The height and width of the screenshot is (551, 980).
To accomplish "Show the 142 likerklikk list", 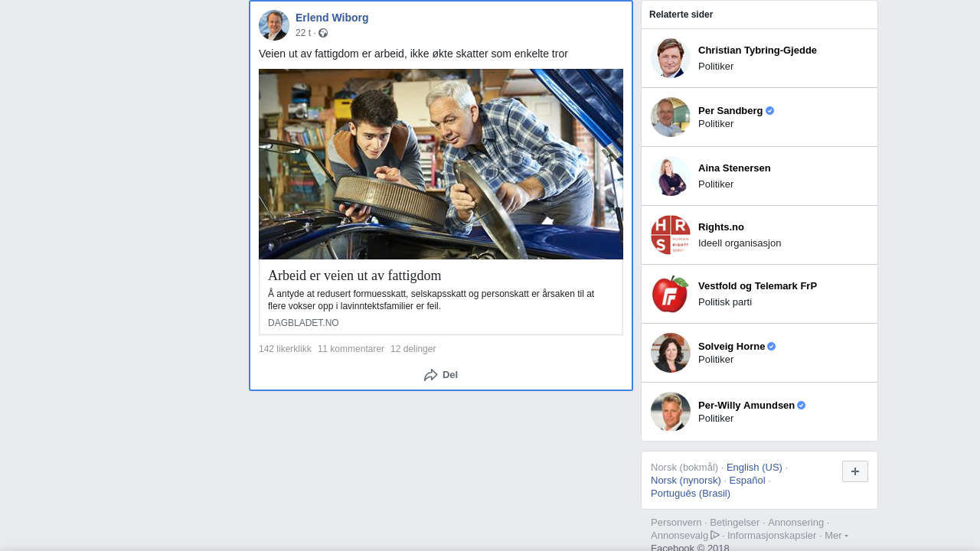I will (x=285, y=349).
